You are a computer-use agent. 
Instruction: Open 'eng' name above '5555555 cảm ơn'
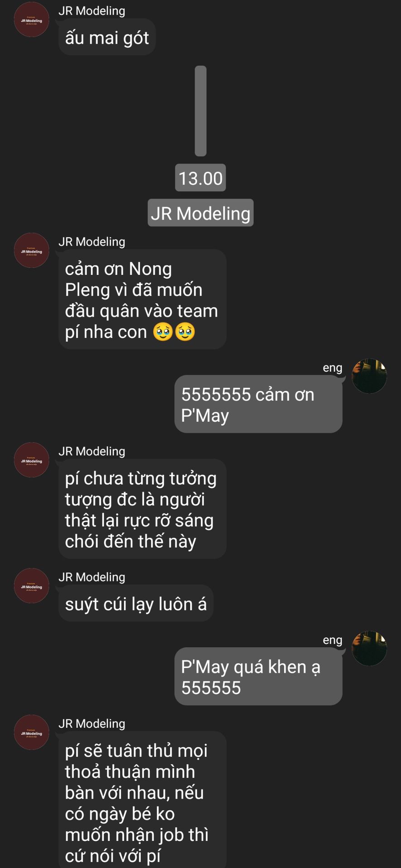click(333, 368)
